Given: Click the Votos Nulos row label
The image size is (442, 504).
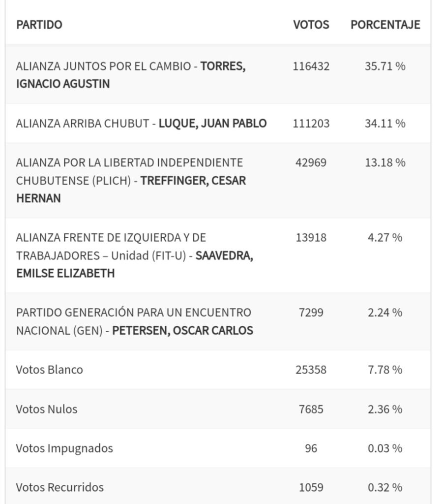Looking at the screenshot, I should [47, 409].
